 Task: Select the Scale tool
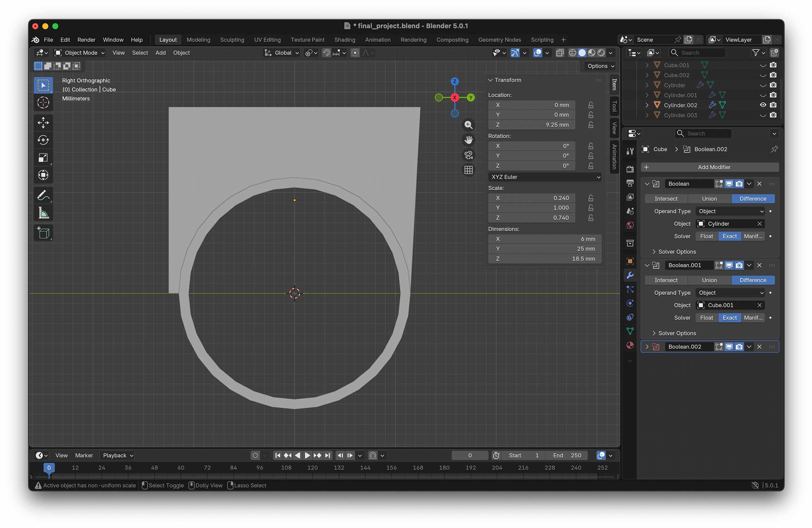pos(43,158)
